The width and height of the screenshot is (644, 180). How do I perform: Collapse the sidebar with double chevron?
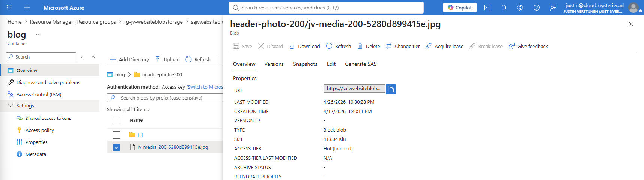93,57
